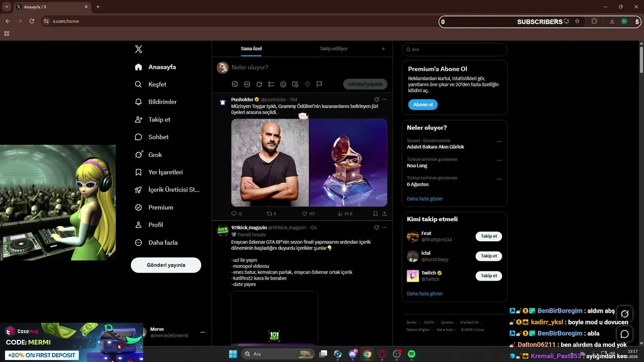Open the Pusholder profile avatar

[x=222, y=102]
